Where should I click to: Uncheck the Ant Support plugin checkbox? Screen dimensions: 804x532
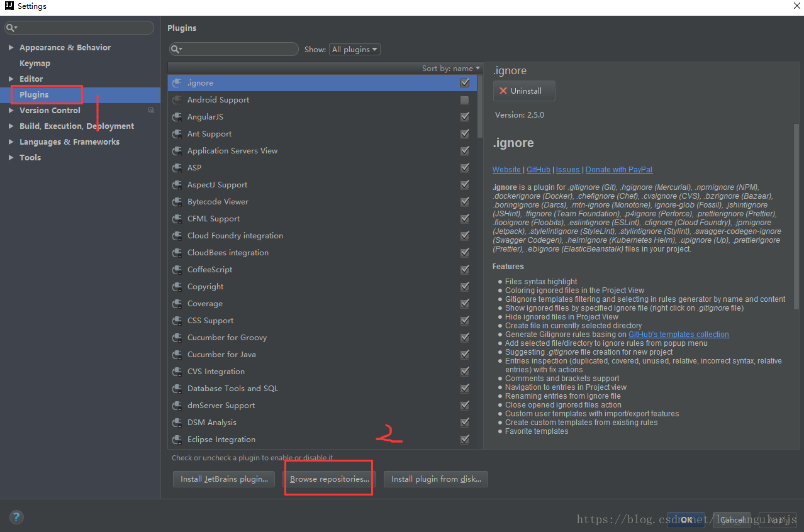tap(465, 134)
